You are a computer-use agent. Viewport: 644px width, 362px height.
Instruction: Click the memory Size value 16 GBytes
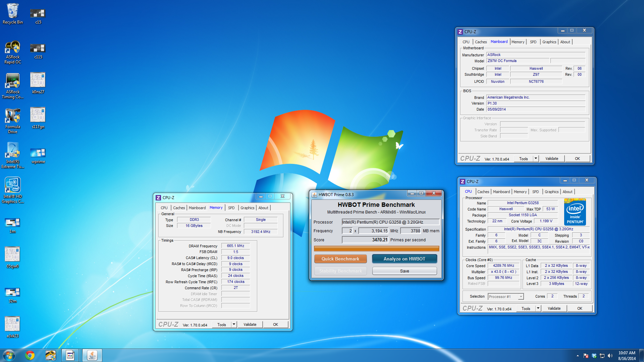pos(194,226)
